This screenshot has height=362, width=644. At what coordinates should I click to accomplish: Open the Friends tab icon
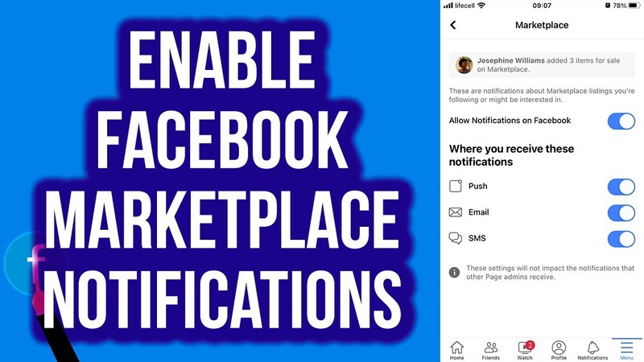tap(490, 348)
